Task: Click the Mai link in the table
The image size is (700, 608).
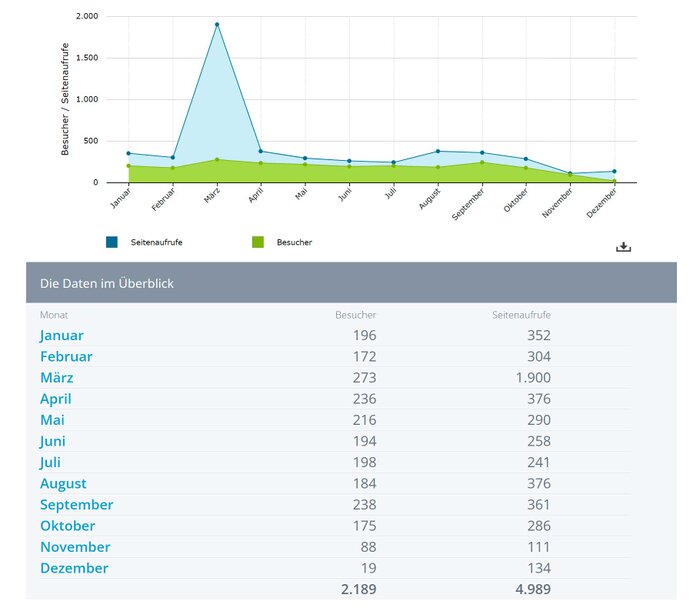Action: (52, 420)
